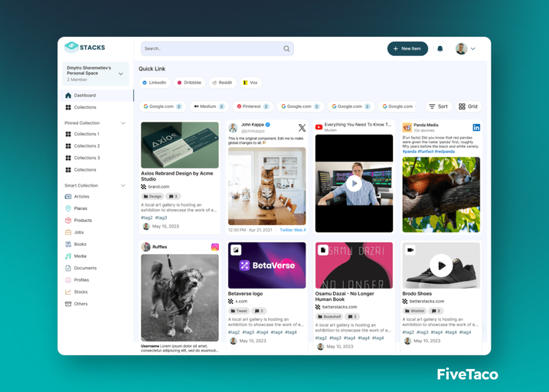Viewport: 549px width, 392px height.
Task: Expand the Personal Space workspace switcher
Action: [120, 73]
